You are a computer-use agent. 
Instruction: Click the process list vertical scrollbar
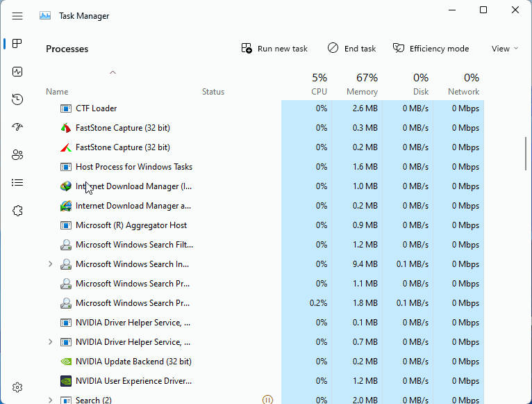point(526,154)
